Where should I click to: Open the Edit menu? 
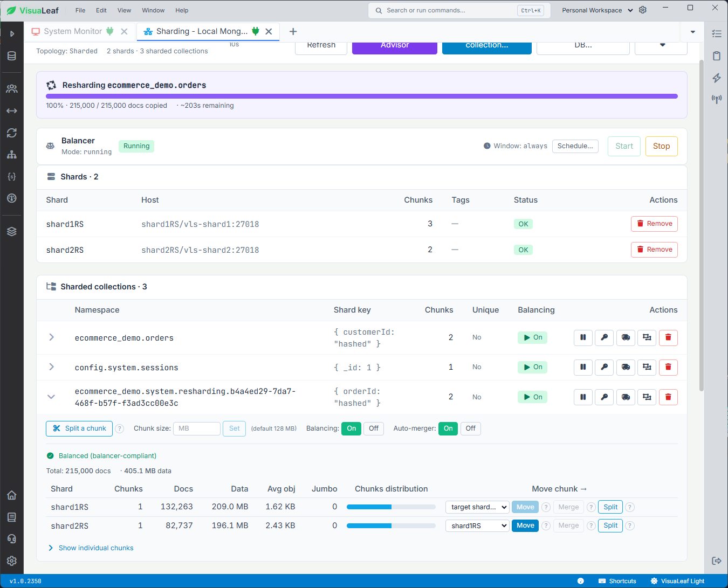(x=101, y=10)
